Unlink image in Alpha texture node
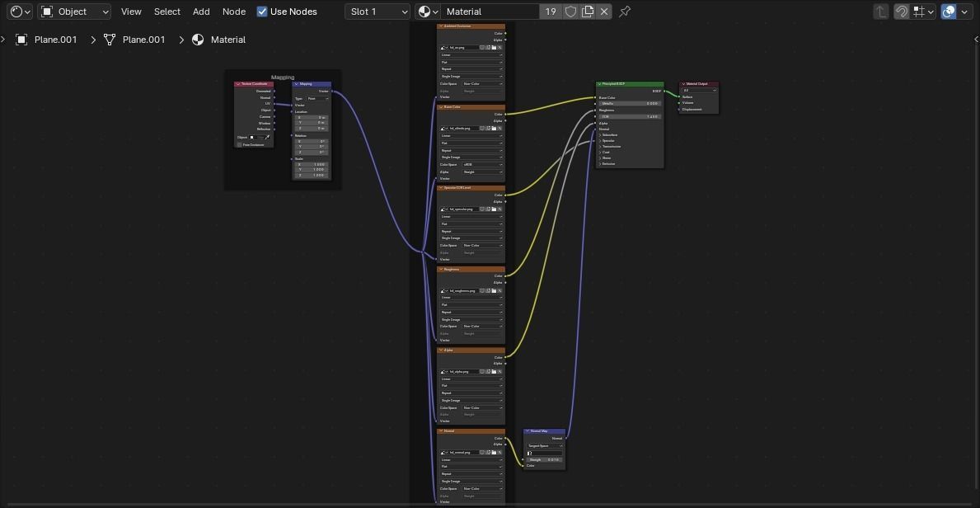This screenshot has width=980, height=508. click(x=499, y=371)
